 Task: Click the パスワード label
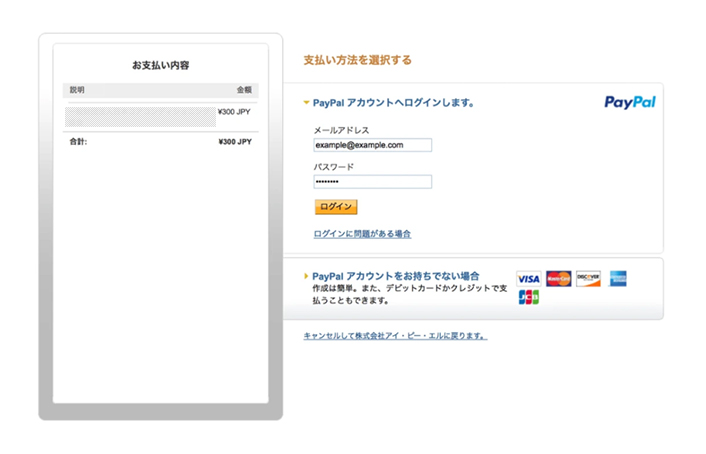[334, 167]
